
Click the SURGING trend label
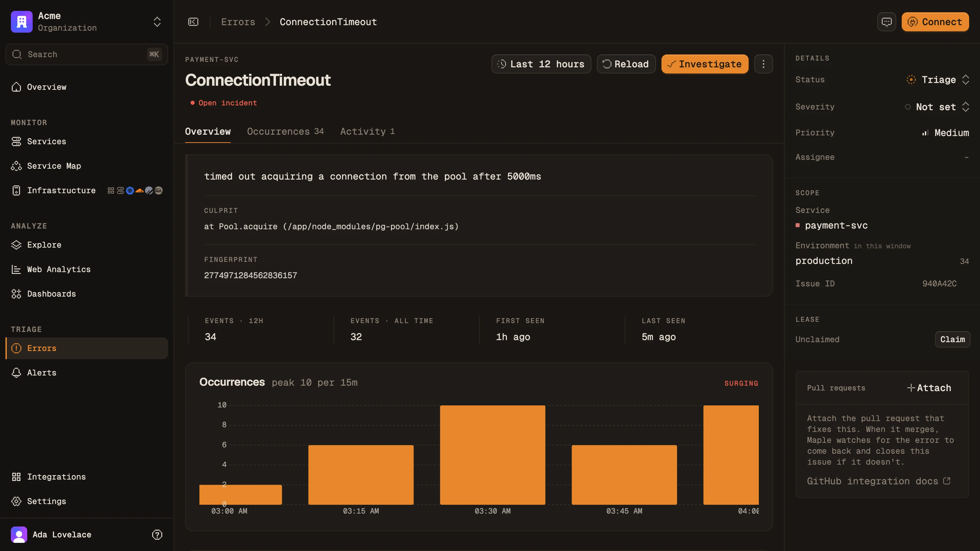[x=741, y=383]
